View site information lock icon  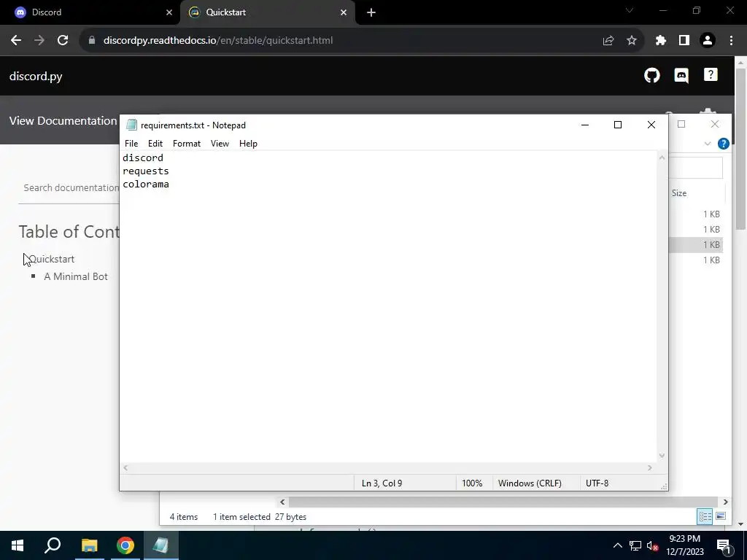[x=92, y=41]
